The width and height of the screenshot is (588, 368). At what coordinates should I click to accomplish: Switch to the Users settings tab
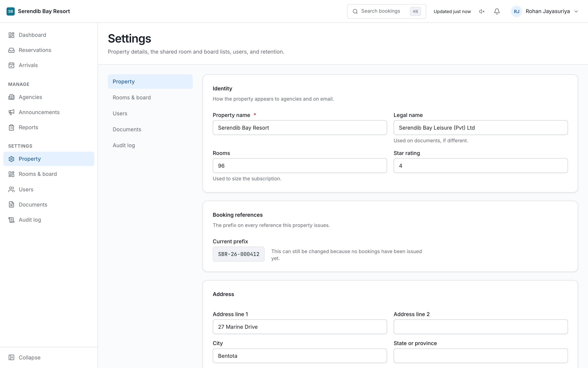[150, 113]
